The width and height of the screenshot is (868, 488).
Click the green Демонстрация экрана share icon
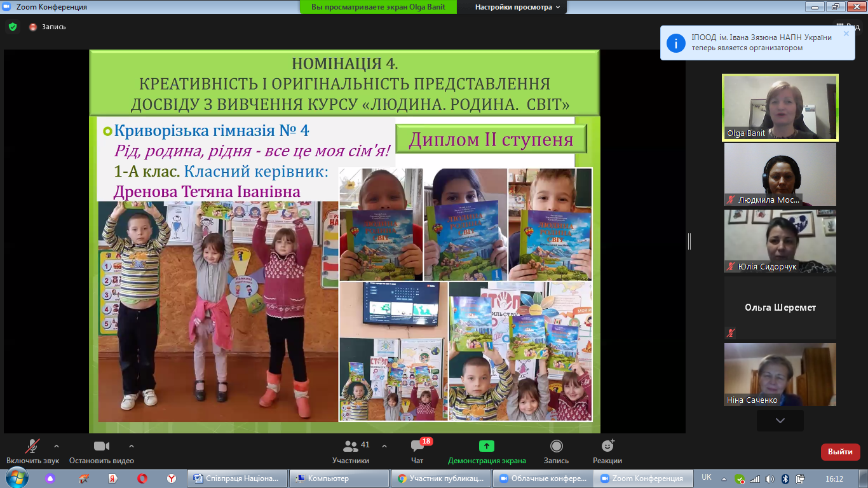(x=487, y=446)
